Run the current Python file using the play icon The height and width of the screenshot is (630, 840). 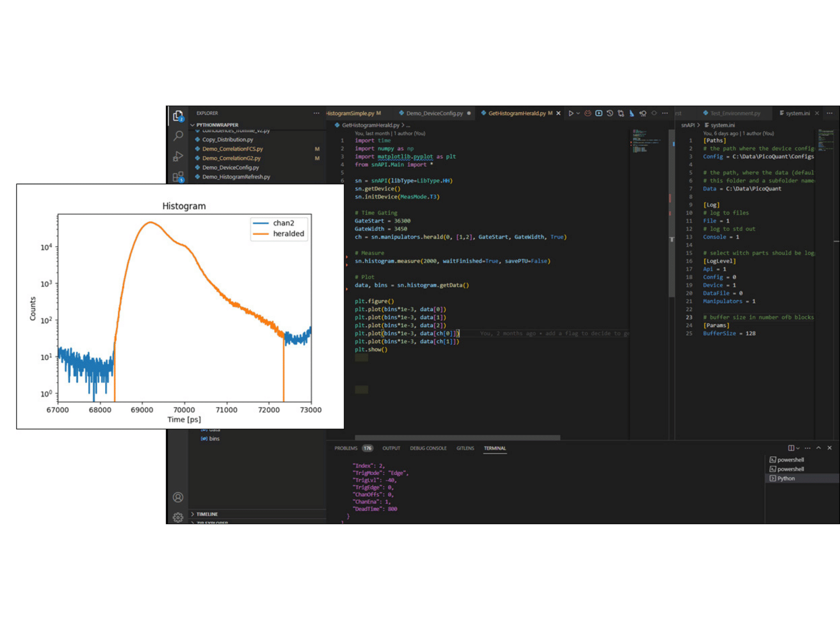point(571,113)
